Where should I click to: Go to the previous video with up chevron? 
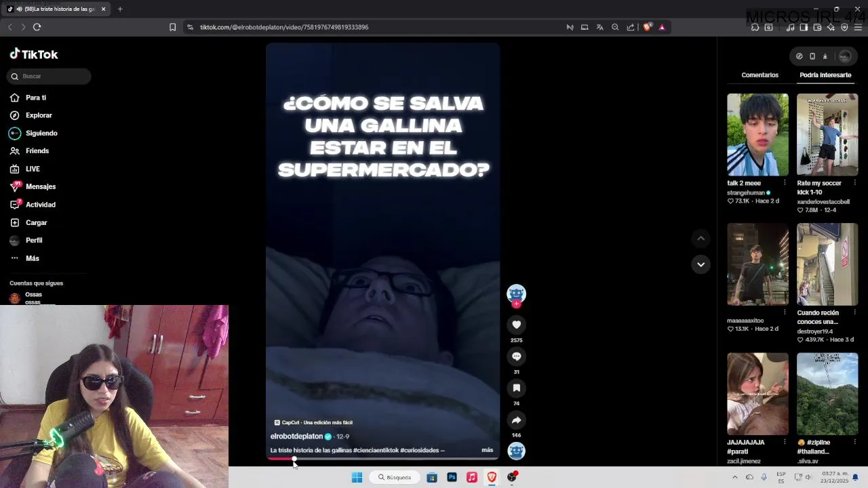coord(701,239)
